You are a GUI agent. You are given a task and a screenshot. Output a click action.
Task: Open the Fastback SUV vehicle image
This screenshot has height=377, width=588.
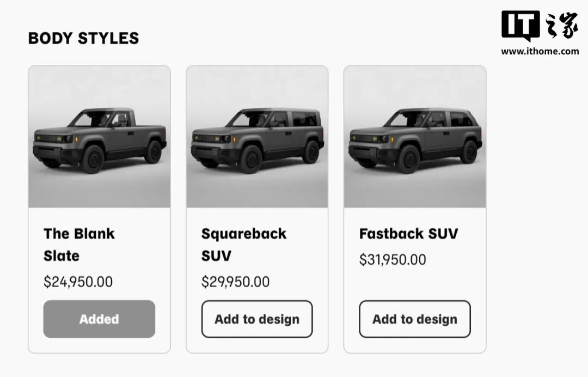(x=415, y=137)
